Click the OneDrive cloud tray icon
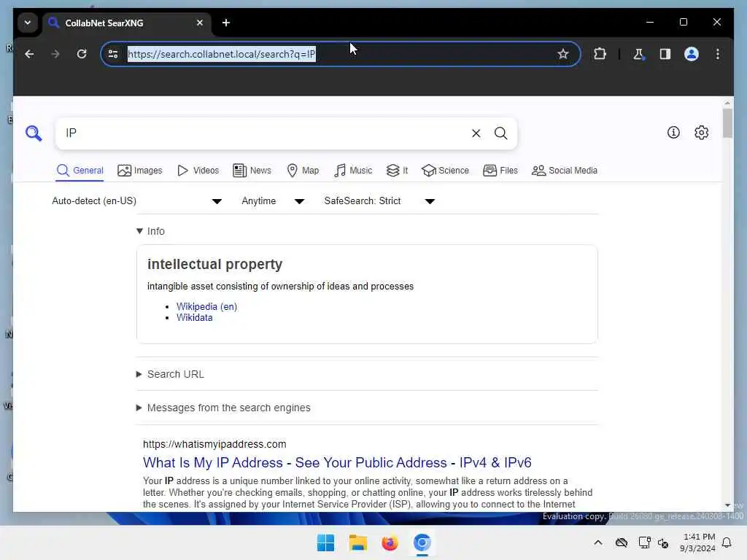 (622, 542)
